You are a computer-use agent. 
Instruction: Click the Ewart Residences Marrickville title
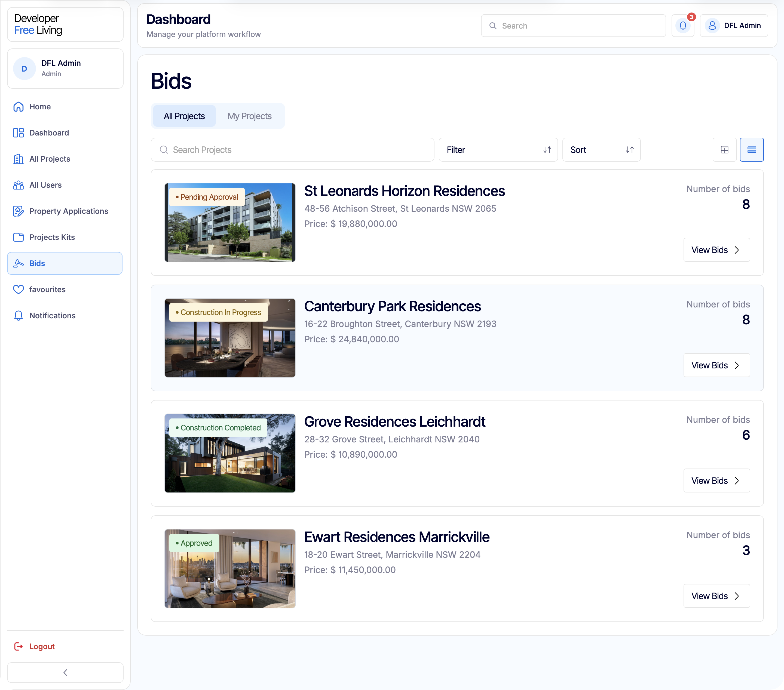[397, 537]
